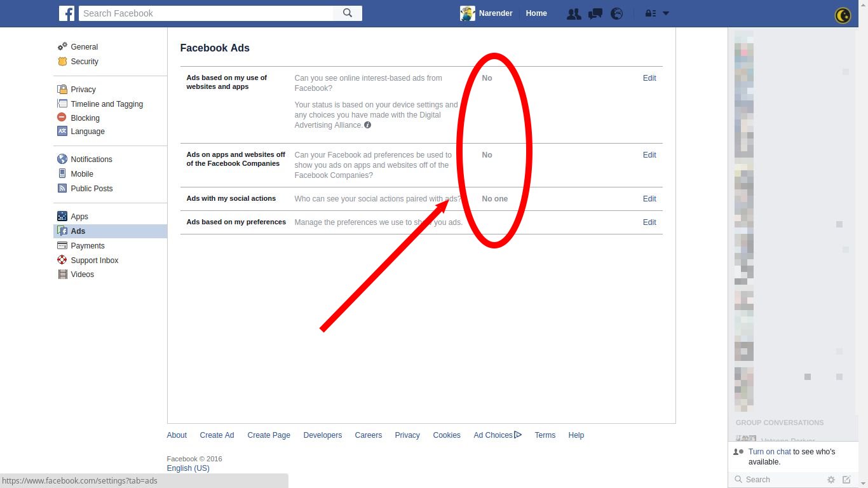Screen dimensions: 868x488
Task: Open the messages icon
Action: [595, 13]
